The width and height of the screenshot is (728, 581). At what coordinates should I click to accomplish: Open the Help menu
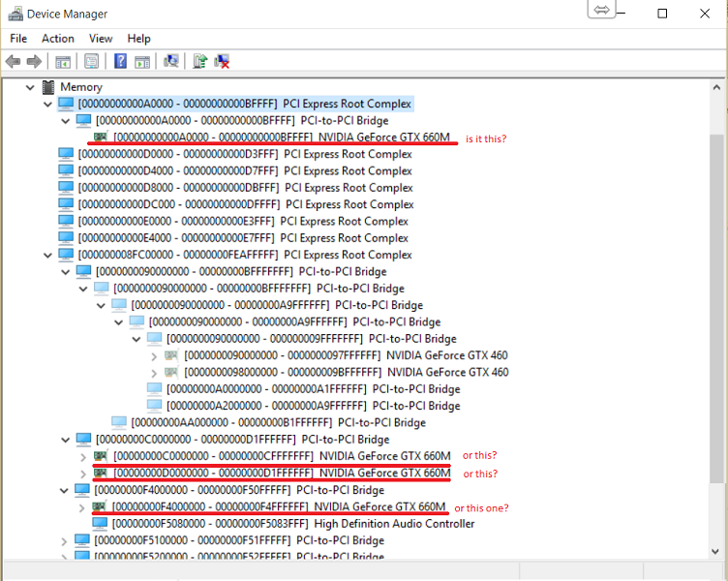click(138, 39)
